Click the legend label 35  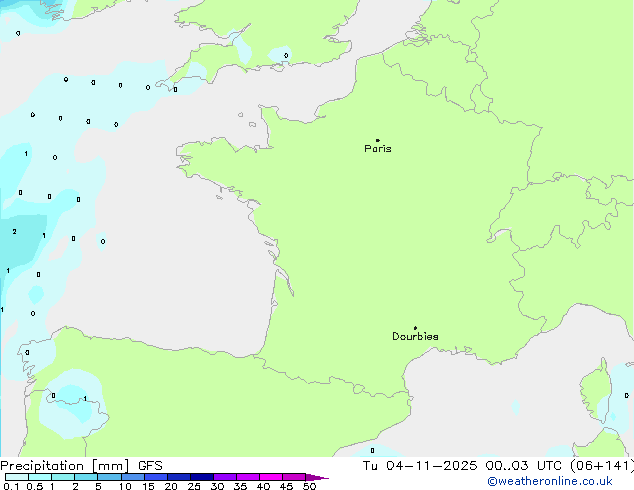point(240,486)
